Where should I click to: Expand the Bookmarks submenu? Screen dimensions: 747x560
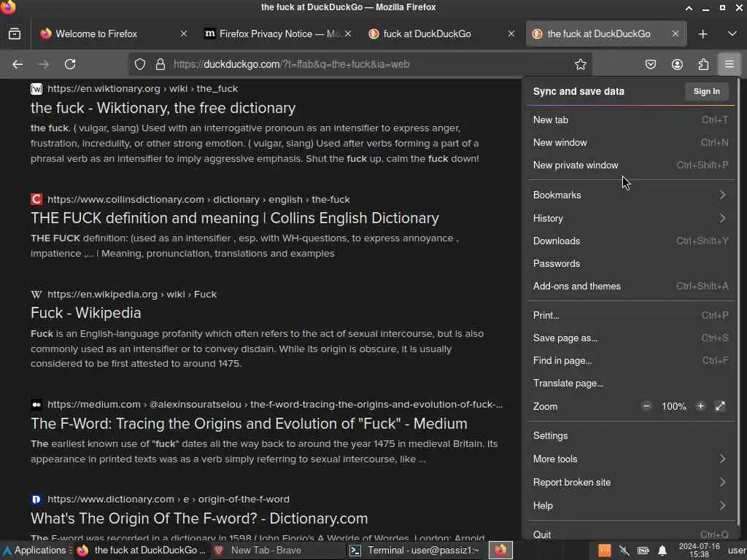point(631,195)
